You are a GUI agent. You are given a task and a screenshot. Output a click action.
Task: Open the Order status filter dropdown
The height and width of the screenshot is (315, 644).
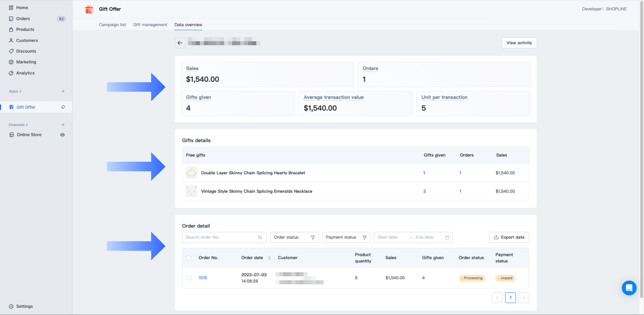294,237
